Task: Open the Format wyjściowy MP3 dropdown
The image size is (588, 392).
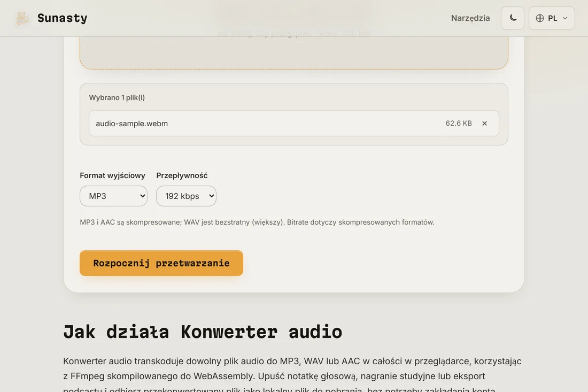Action: click(x=113, y=196)
